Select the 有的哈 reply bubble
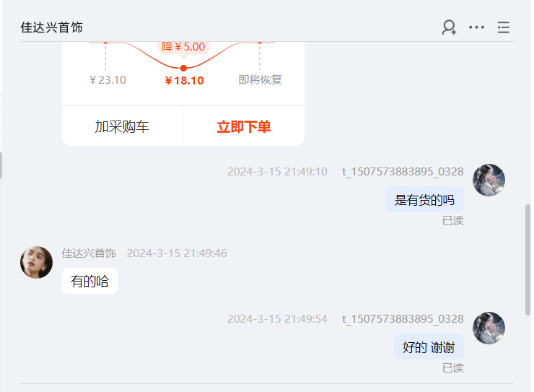534x392 pixels. point(89,281)
